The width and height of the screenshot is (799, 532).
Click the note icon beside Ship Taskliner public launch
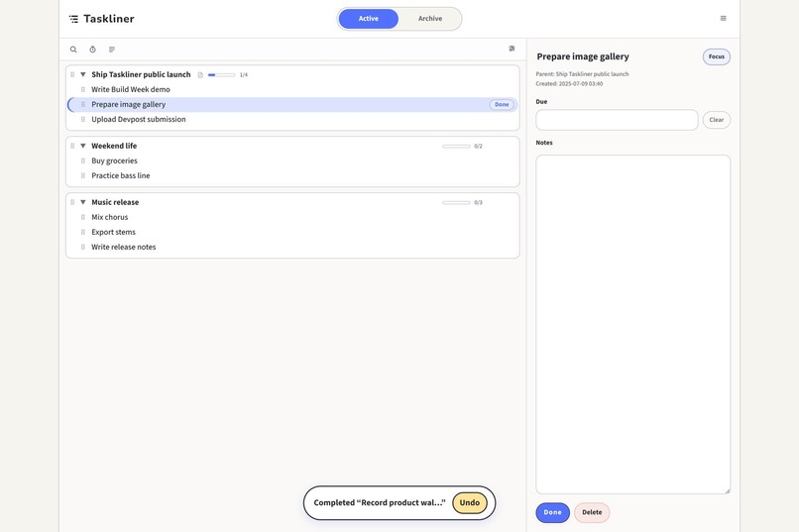(x=200, y=75)
